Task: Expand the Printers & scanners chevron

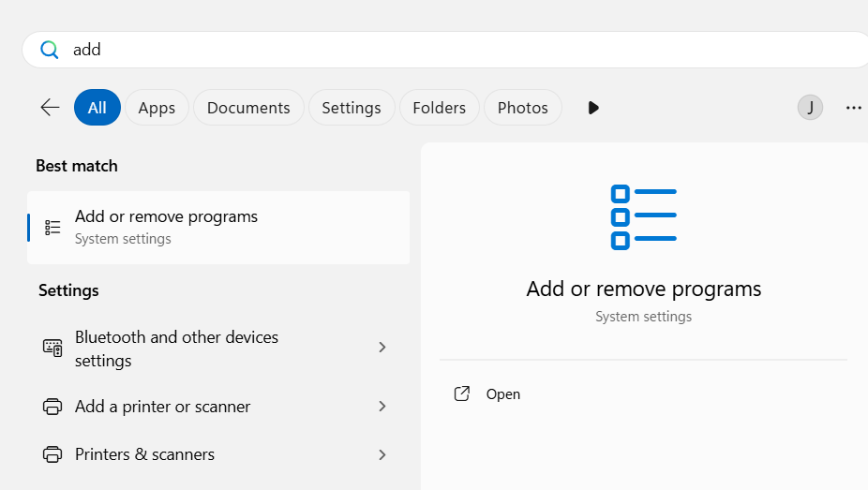Action: click(382, 454)
